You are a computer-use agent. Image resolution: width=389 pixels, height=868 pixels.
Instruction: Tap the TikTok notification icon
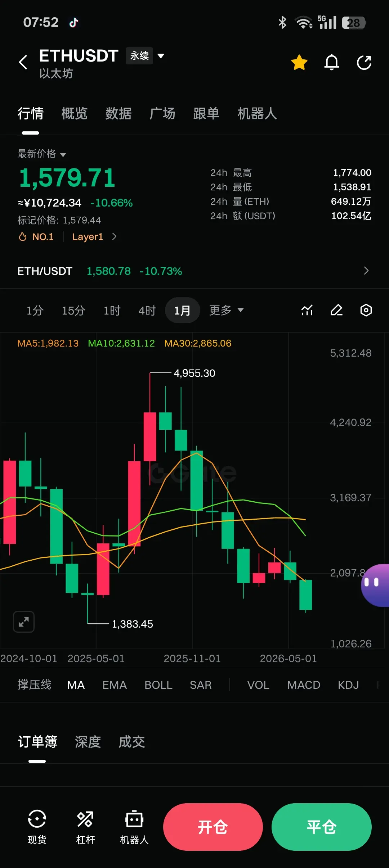click(74, 22)
